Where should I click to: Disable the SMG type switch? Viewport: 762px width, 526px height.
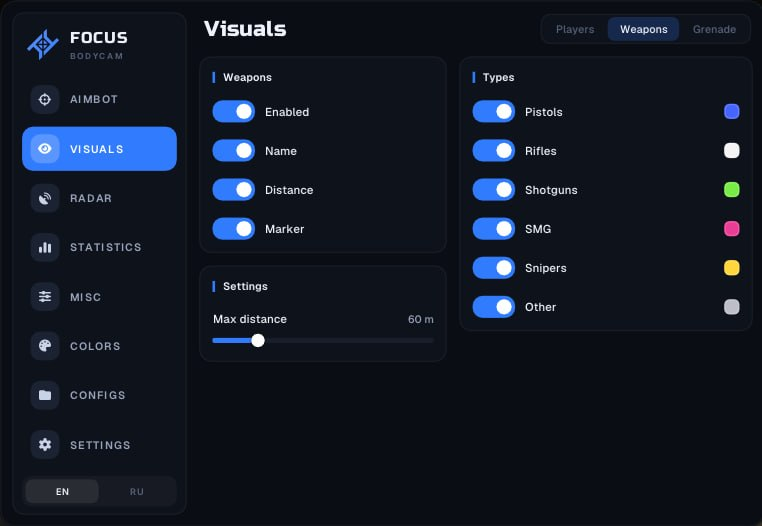click(494, 228)
